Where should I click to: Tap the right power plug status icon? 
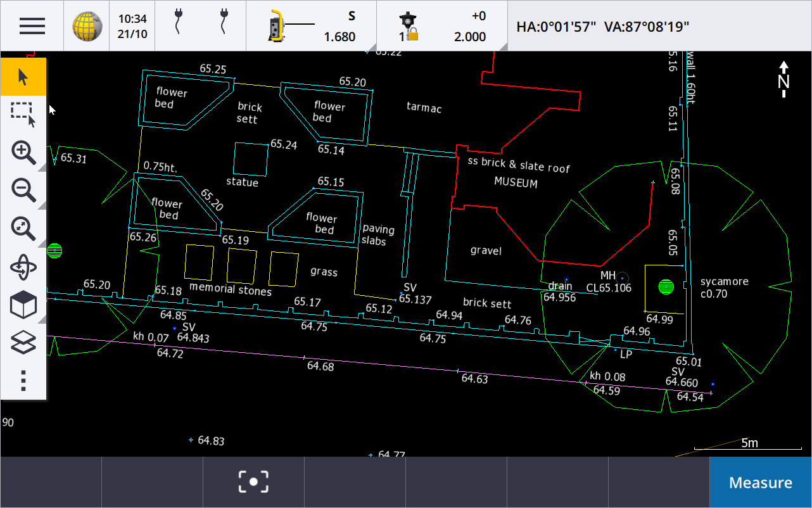click(x=224, y=21)
